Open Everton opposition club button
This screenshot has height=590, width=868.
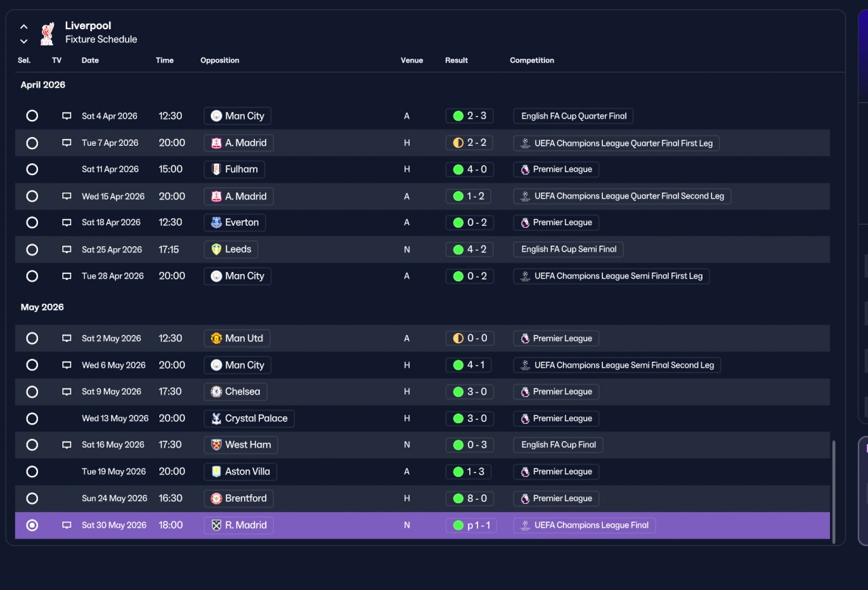coord(235,222)
